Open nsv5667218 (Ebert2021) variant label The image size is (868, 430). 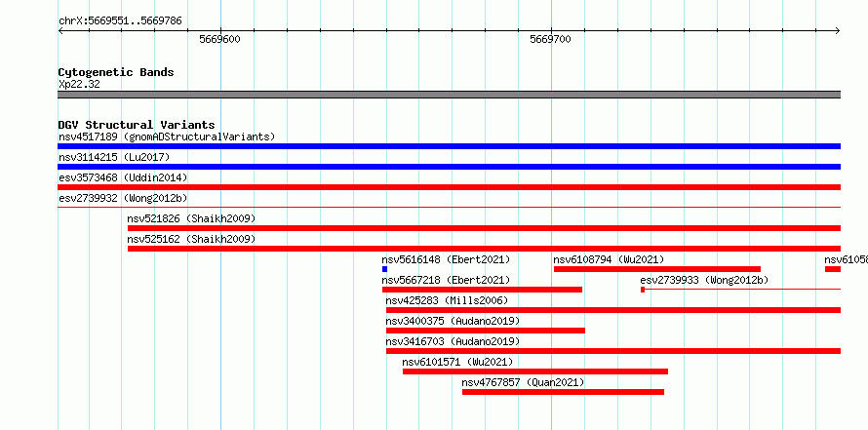coord(446,280)
